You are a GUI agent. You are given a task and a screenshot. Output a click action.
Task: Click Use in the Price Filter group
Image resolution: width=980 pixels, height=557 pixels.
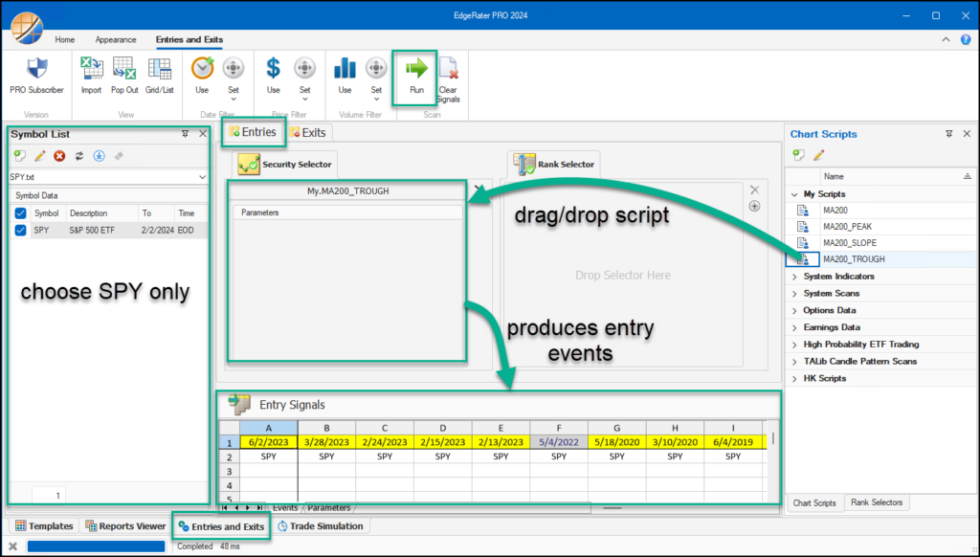click(x=273, y=75)
